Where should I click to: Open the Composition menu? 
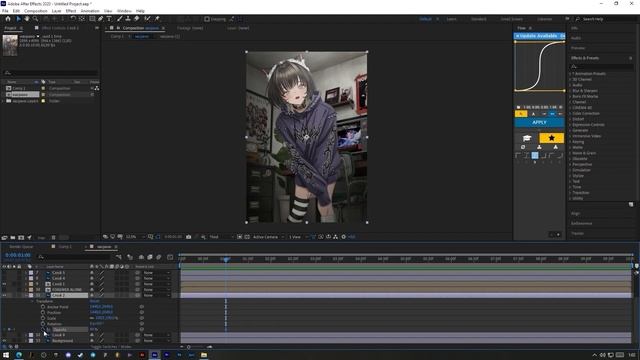pos(36,11)
